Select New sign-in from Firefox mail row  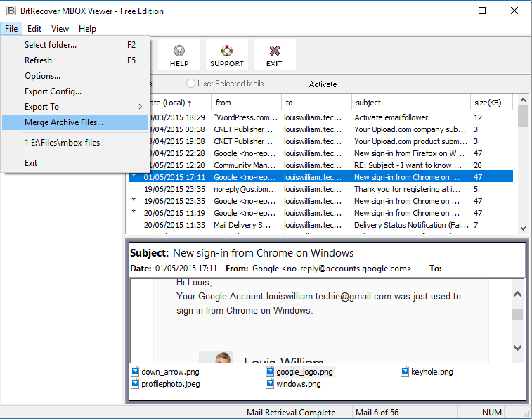click(x=331, y=153)
